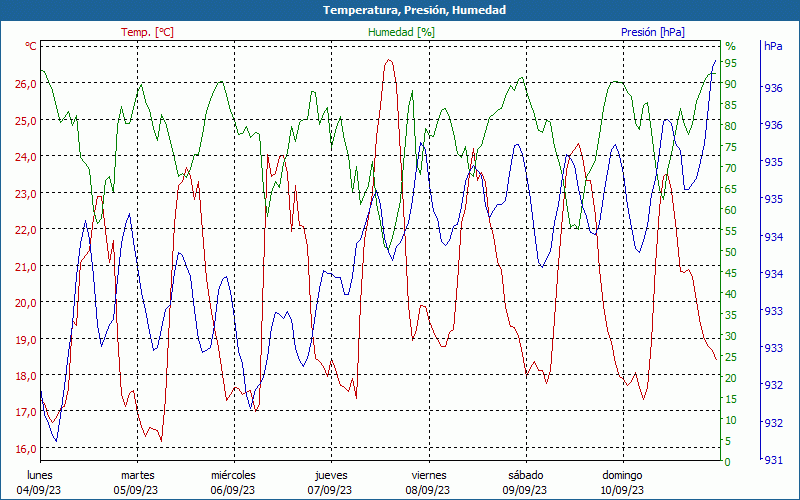Click the 16,0 temperature axis value
This screenshot has height=500, width=800.
tap(26, 448)
